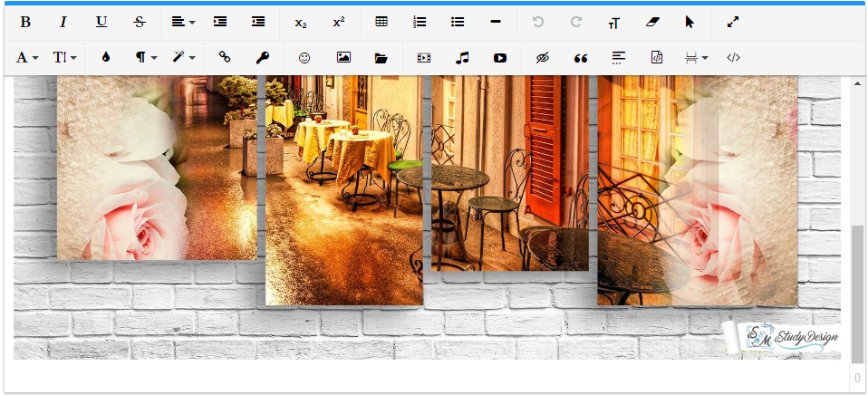Switch to HTML source code view
This screenshot has width=868, height=395.
(734, 57)
